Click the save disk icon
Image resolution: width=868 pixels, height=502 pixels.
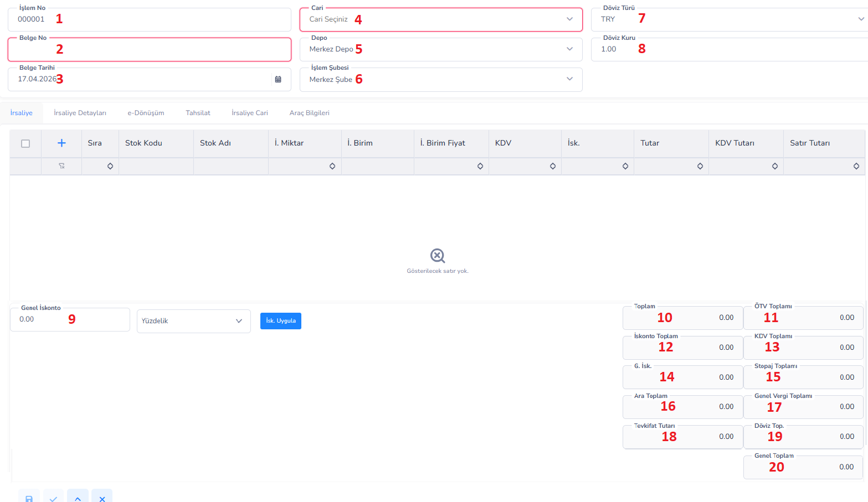(x=29, y=498)
